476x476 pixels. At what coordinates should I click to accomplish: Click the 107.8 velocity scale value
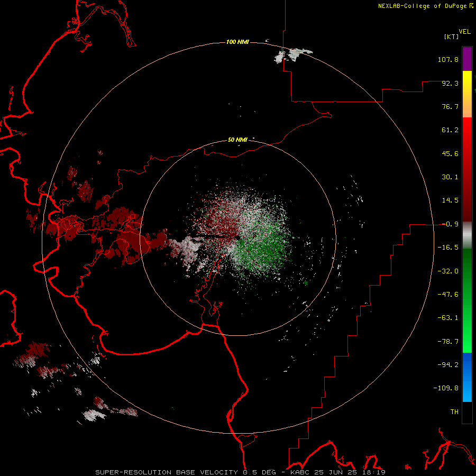click(448, 59)
